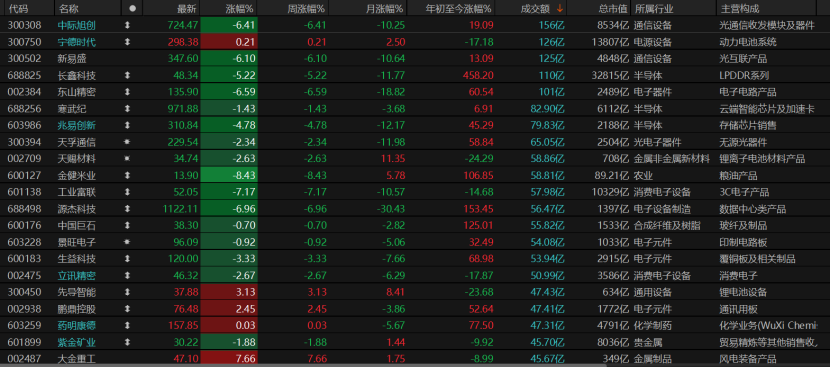Image resolution: width=830 pixels, height=367 pixels.
Task: Open the 立讯精密 stock name
Action: 77,275
